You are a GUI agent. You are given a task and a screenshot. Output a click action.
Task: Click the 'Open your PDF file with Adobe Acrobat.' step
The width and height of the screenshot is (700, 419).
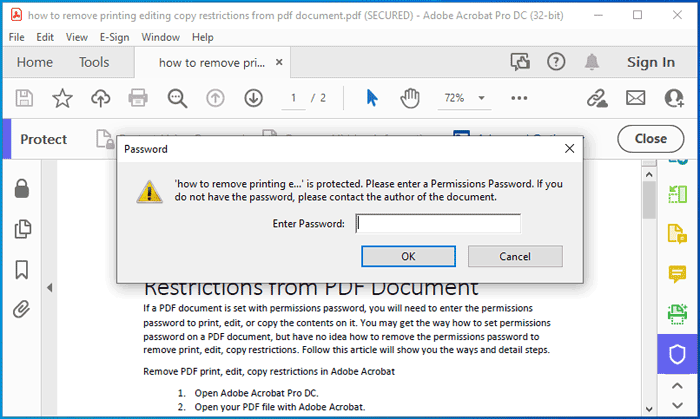pyautogui.click(x=279, y=407)
